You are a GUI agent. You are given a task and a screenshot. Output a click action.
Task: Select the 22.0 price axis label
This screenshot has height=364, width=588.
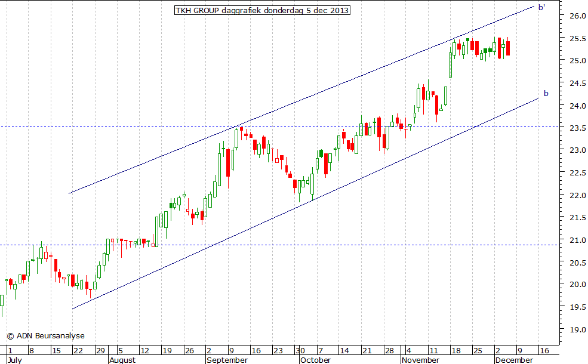(x=577, y=195)
